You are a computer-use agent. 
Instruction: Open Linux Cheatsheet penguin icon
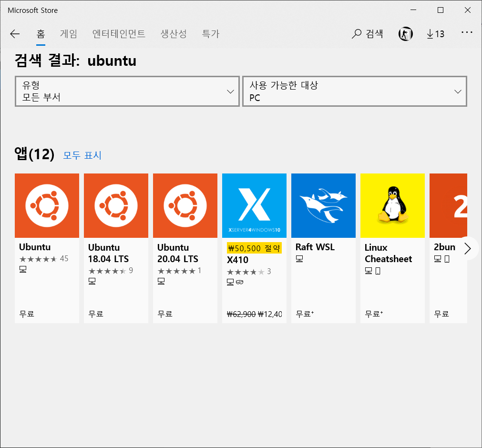click(x=392, y=205)
